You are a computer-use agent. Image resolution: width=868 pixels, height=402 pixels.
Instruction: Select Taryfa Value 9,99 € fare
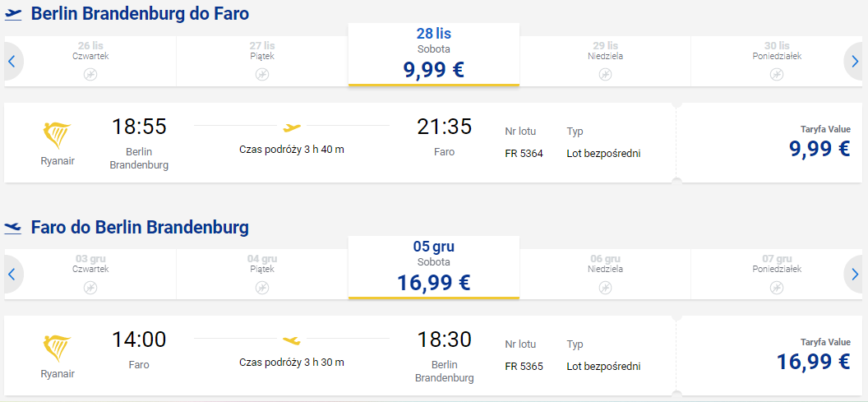[769, 143]
